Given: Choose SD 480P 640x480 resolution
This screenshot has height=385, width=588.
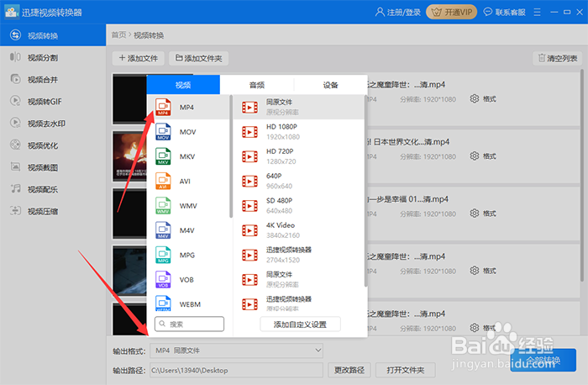Looking at the screenshot, I should pos(298,206).
